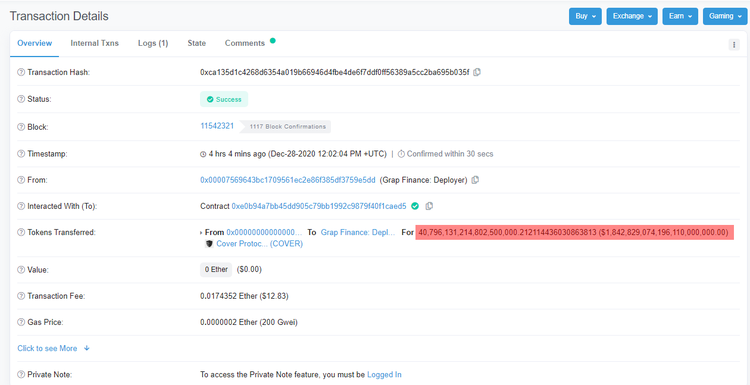Click the help icon beside Transaction Fee
The width and height of the screenshot is (750, 385).
tap(21, 296)
